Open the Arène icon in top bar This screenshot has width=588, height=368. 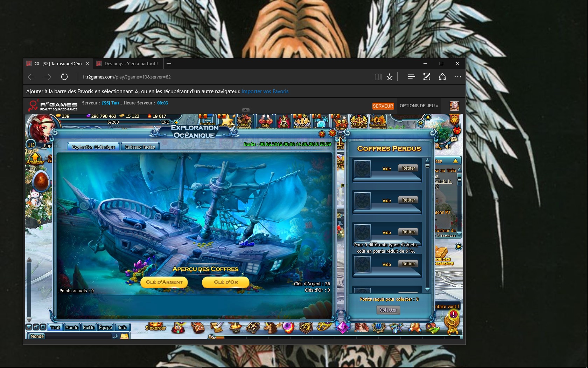pos(340,122)
